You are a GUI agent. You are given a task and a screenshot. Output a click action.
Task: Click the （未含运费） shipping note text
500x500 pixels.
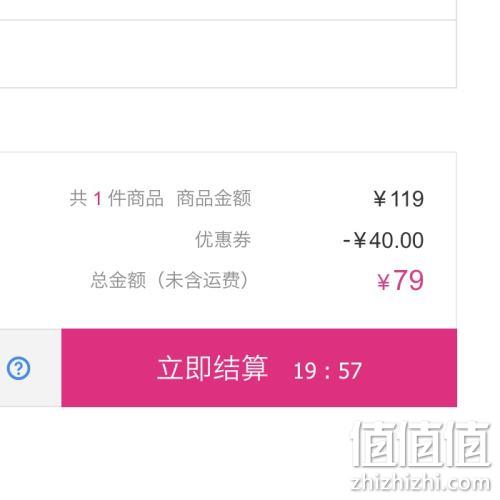point(202,280)
